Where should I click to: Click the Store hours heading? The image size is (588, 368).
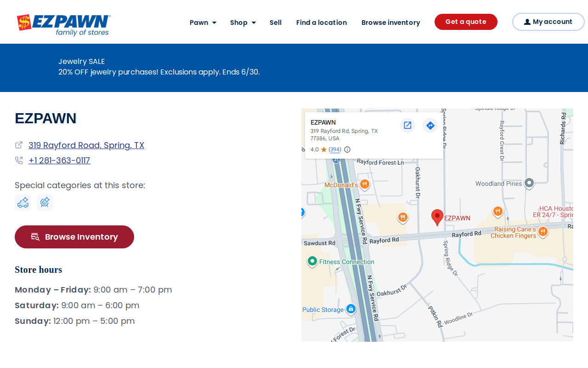click(39, 270)
